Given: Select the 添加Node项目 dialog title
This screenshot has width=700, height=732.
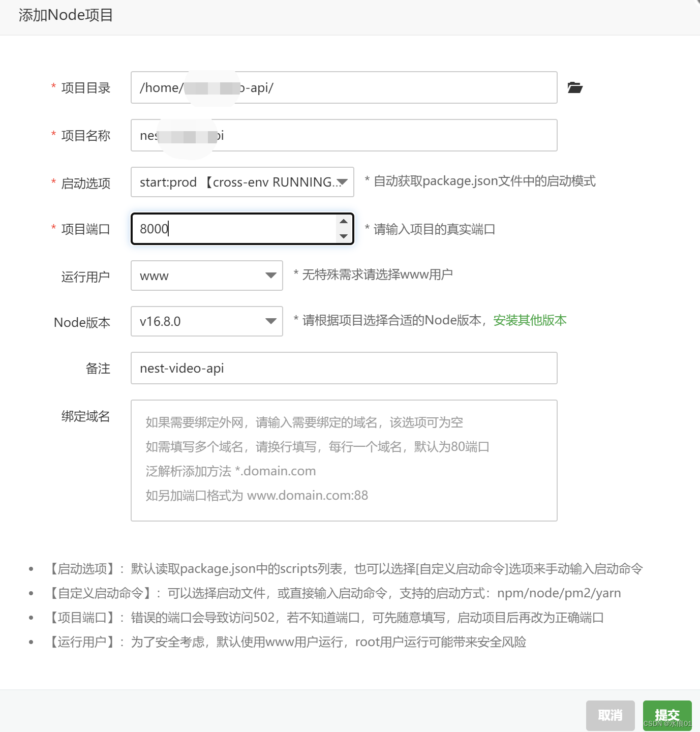Looking at the screenshot, I should (66, 15).
